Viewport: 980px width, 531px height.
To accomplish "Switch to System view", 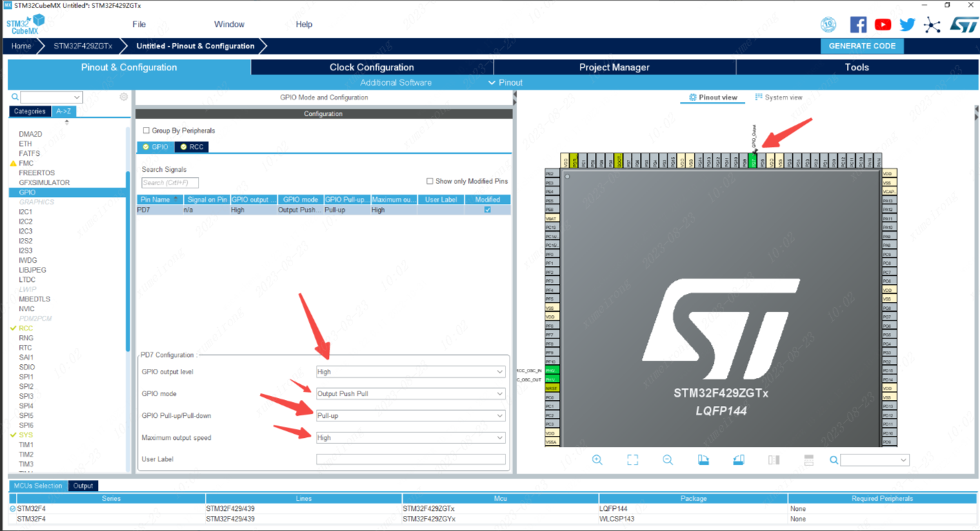I will [779, 97].
